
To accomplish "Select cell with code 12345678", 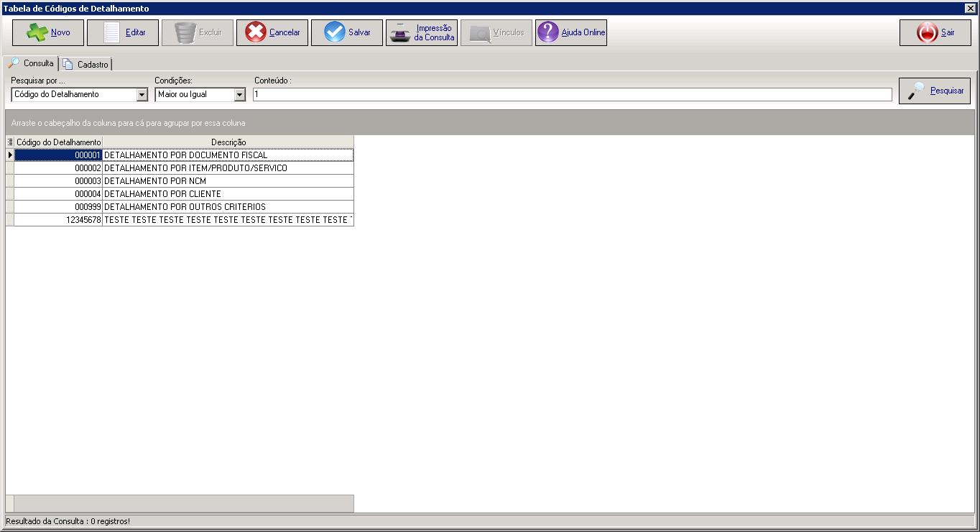I will pos(59,220).
